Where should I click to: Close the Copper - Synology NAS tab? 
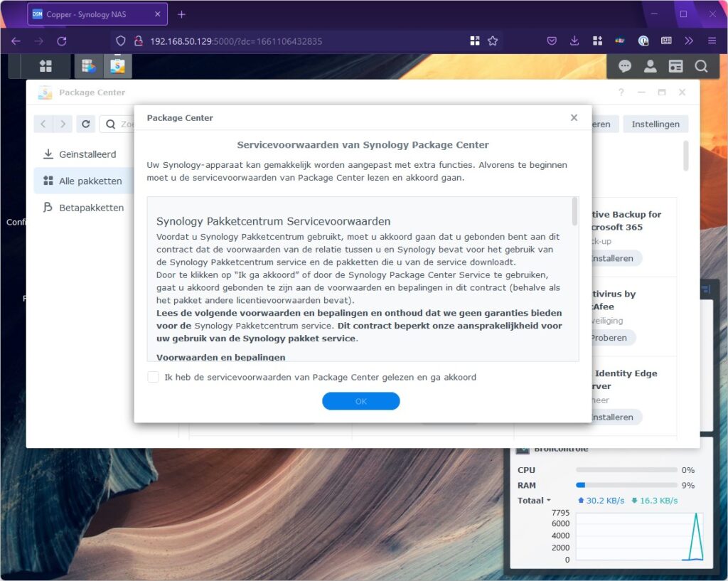[157, 14]
